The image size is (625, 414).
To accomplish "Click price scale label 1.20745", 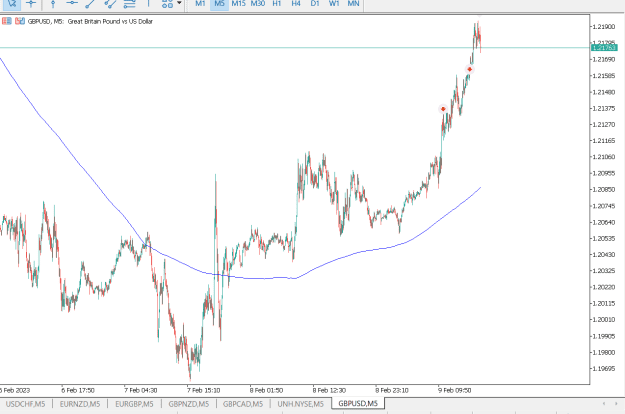I will (604, 206).
